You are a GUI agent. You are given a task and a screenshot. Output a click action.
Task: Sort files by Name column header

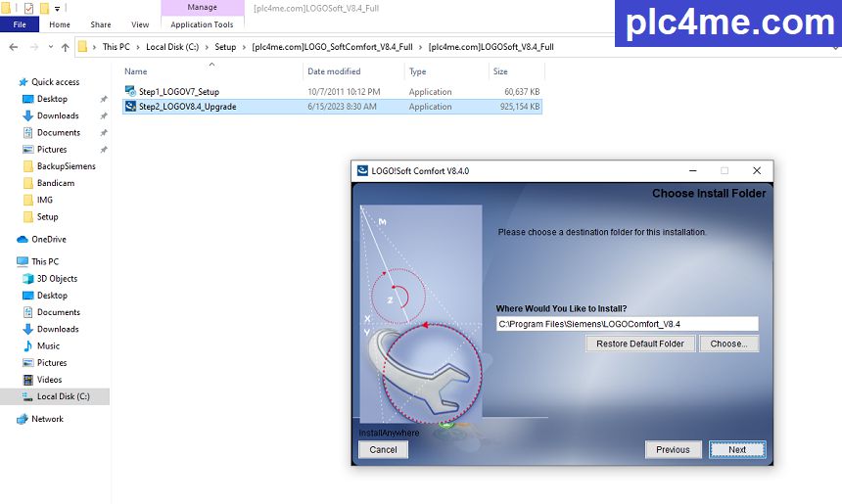click(136, 71)
